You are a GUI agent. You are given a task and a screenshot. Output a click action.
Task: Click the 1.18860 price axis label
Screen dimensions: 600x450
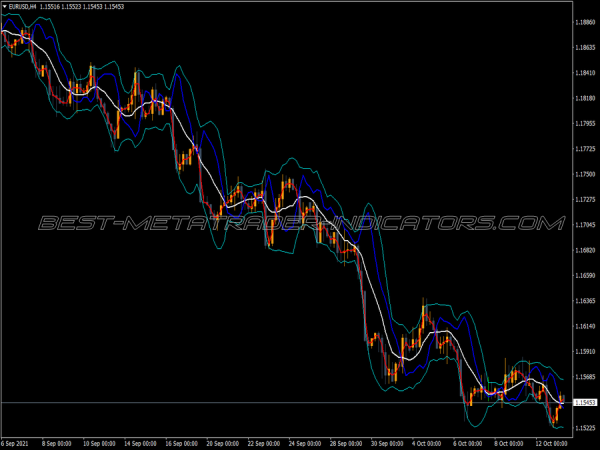coord(585,22)
